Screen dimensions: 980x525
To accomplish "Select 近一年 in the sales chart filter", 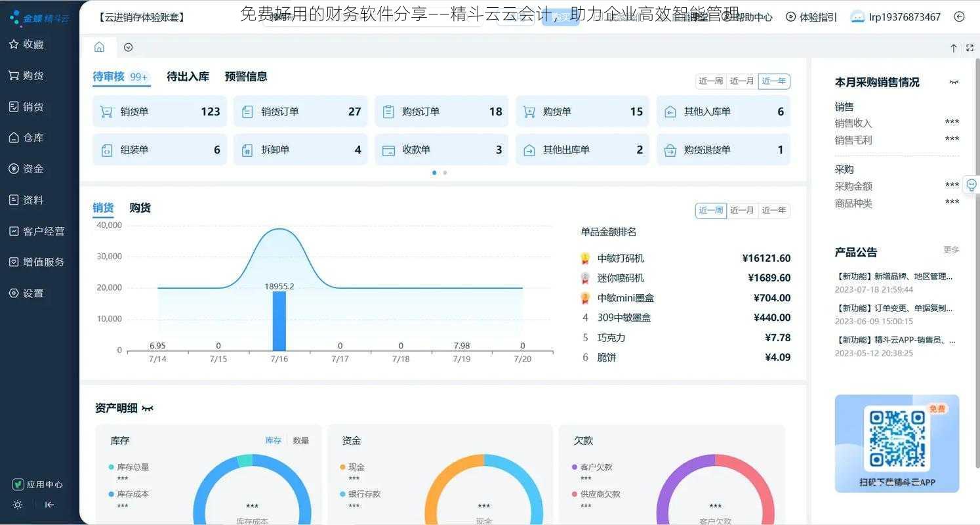I will pyautogui.click(x=774, y=211).
